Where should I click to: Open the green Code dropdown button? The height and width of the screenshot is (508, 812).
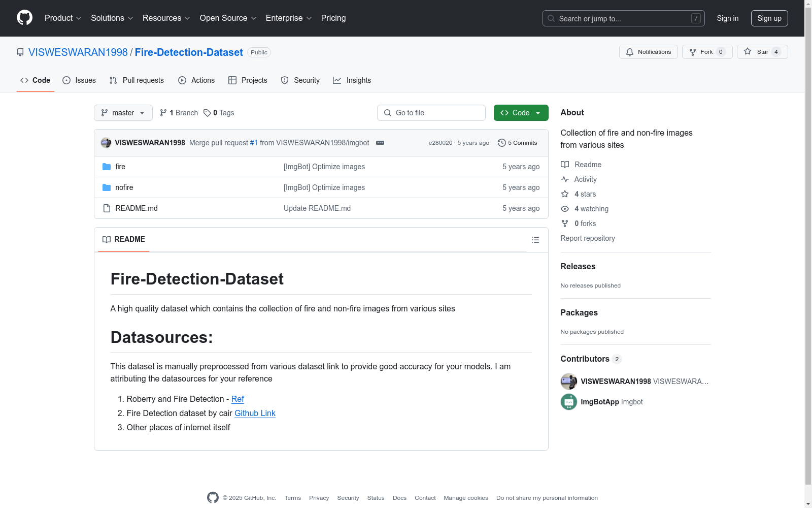(521, 113)
